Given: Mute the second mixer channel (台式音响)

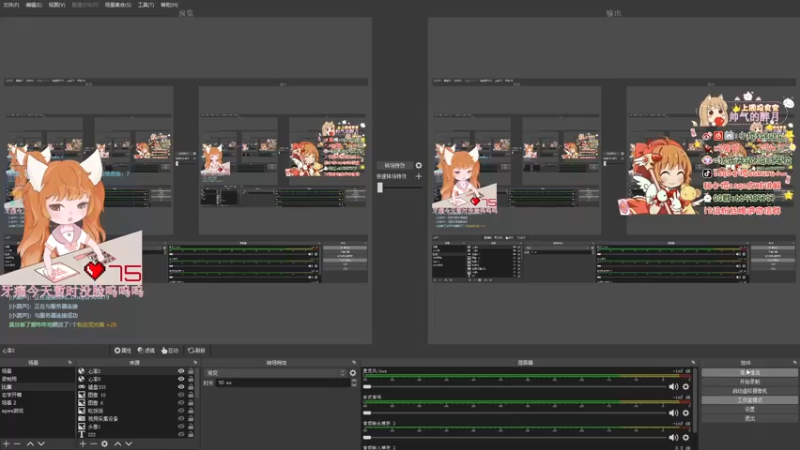Looking at the screenshot, I should 673,413.
